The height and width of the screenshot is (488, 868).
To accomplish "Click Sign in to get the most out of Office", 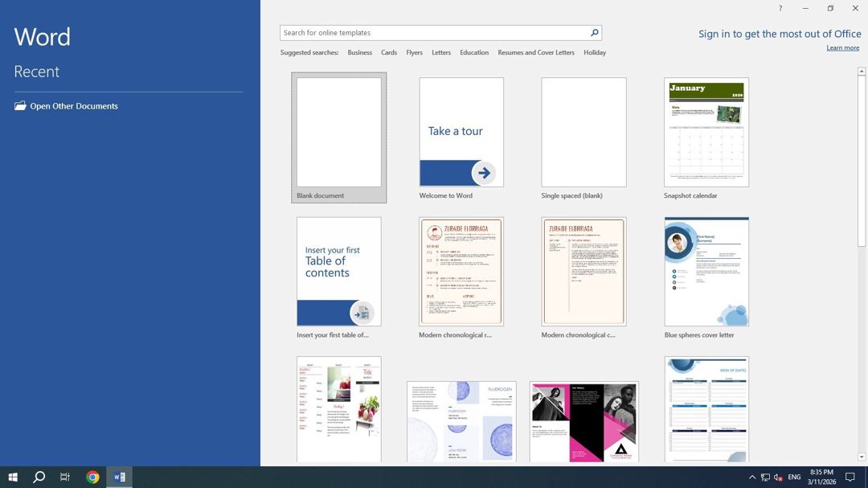I will tap(780, 34).
